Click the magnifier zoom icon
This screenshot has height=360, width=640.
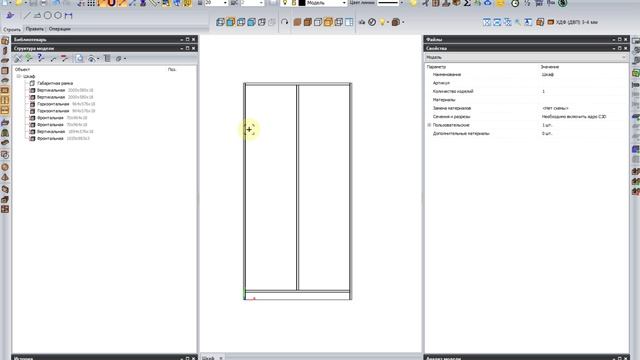(x=518, y=22)
